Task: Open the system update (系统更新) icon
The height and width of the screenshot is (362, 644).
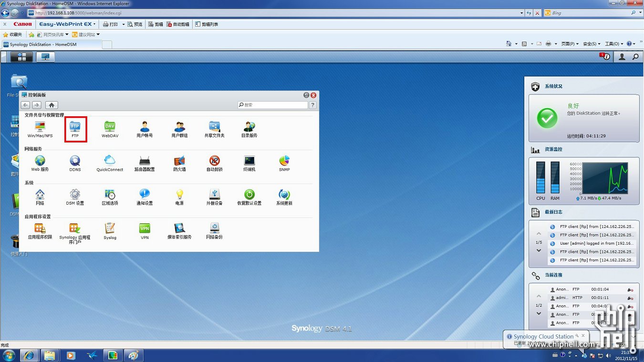Action: (x=284, y=197)
